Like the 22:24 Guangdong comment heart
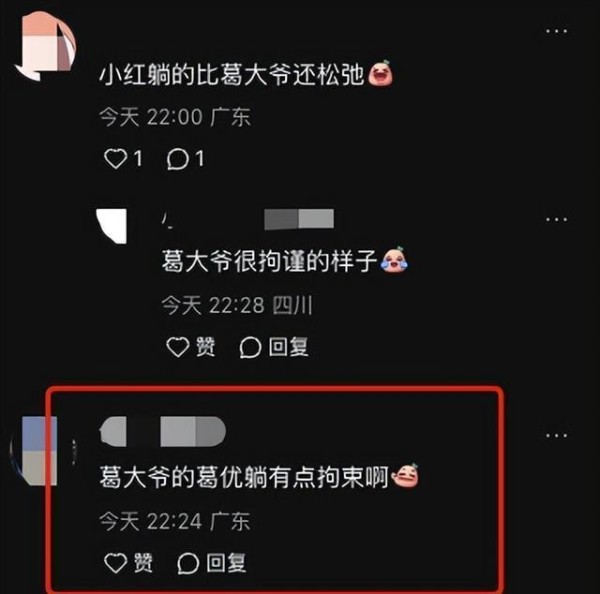 [116, 563]
